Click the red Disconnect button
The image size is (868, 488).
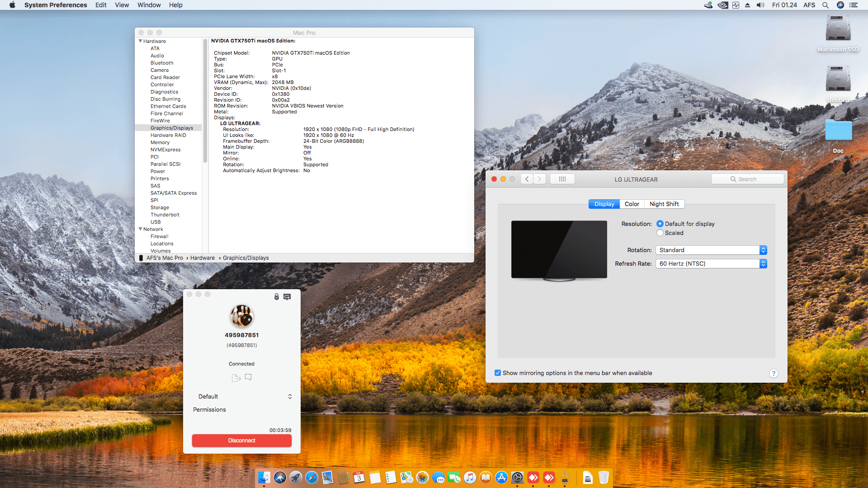point(241,441)
